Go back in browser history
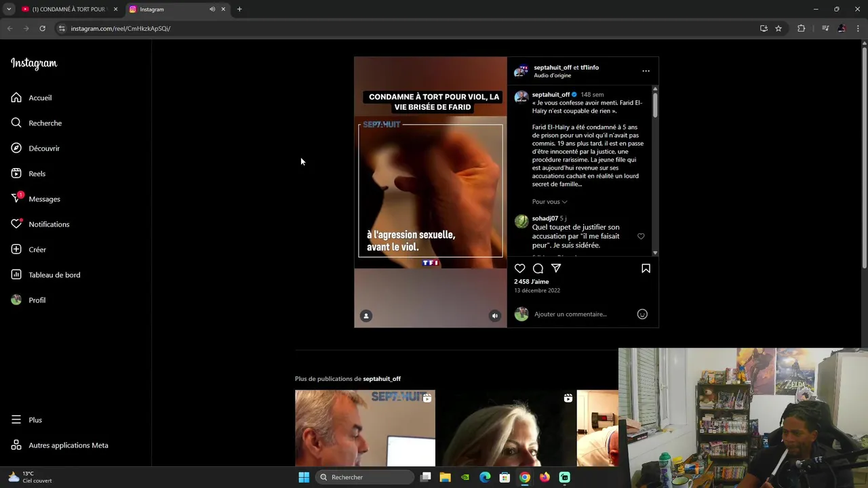868x488 pixels. 9,28
